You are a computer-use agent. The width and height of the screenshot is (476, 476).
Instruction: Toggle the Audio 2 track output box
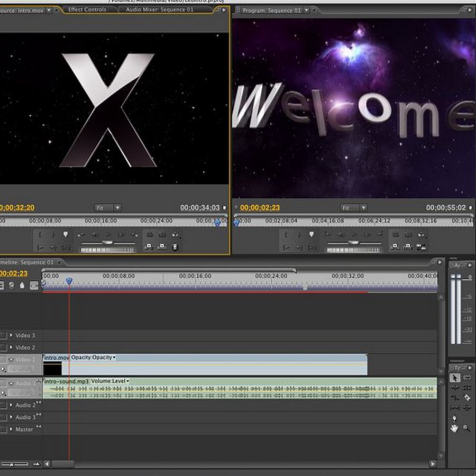point(4,405)
